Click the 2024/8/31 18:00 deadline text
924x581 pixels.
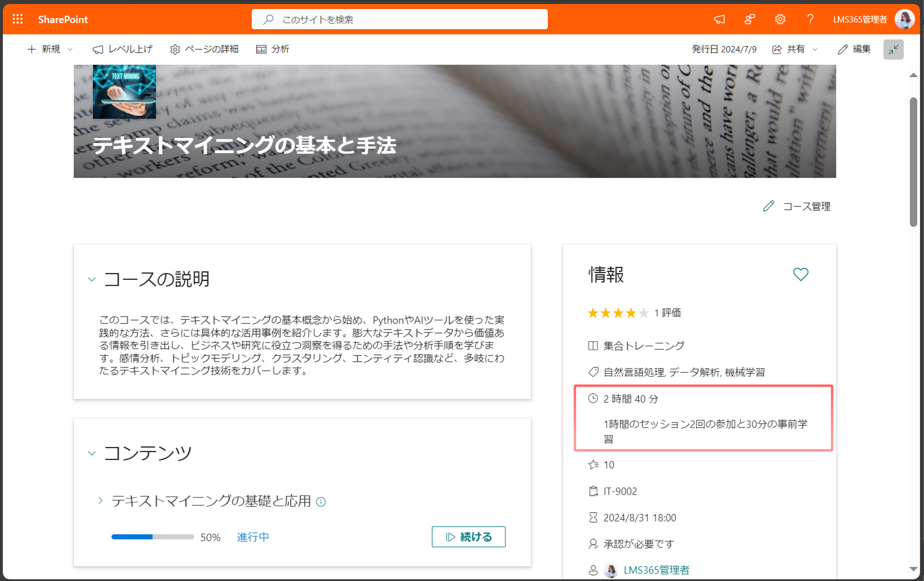coord(640,518)
